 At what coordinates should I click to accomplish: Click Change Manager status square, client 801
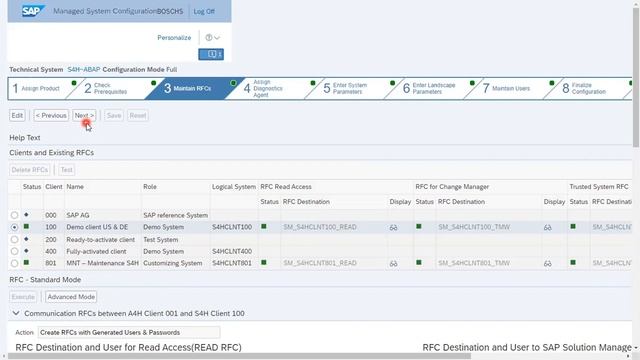[x=419, y=262]
